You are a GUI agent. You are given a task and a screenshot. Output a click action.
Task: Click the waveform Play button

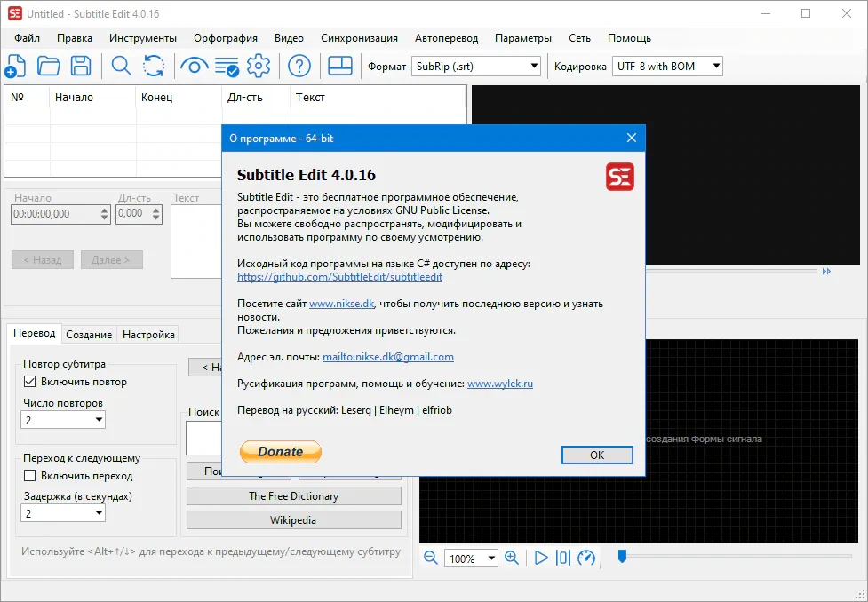click(x=541, y=558)
